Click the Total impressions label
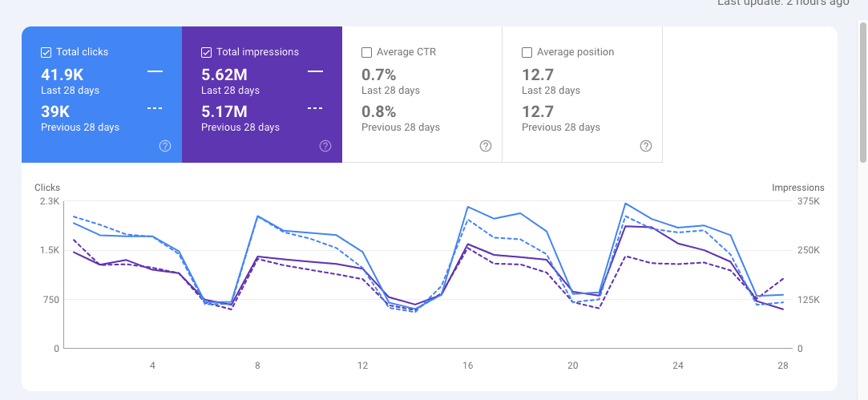 click(x=257, y=52)
